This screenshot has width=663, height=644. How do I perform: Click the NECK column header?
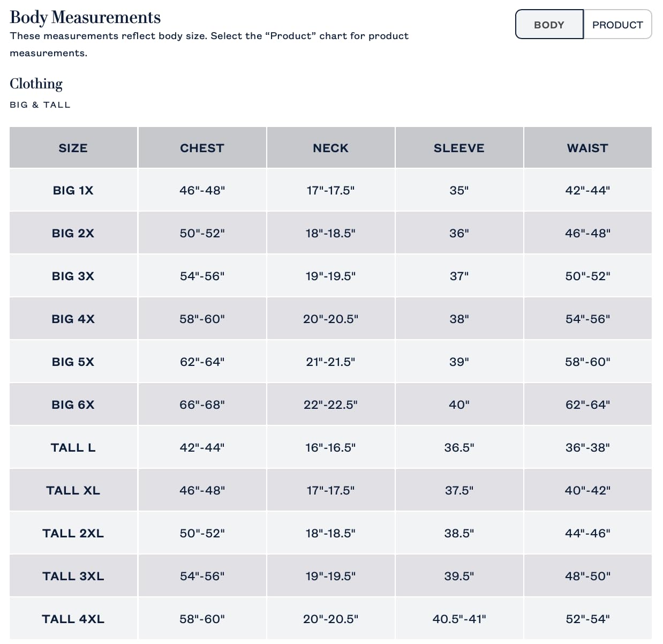(330, 148)
